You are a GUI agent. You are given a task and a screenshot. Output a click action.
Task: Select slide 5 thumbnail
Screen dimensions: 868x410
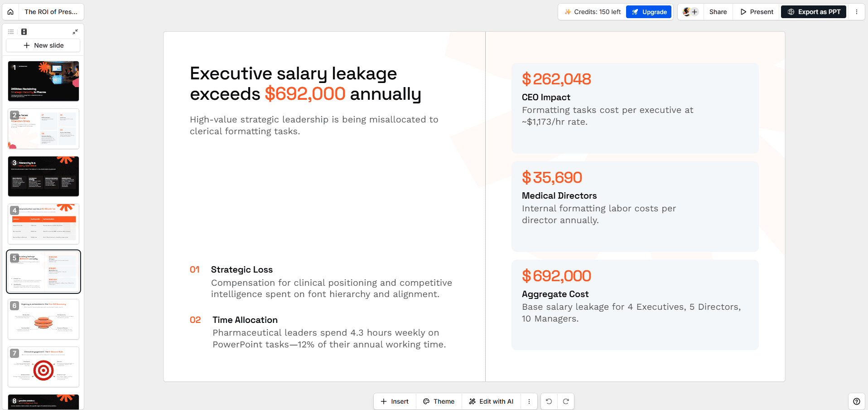(x=43, y=272)
